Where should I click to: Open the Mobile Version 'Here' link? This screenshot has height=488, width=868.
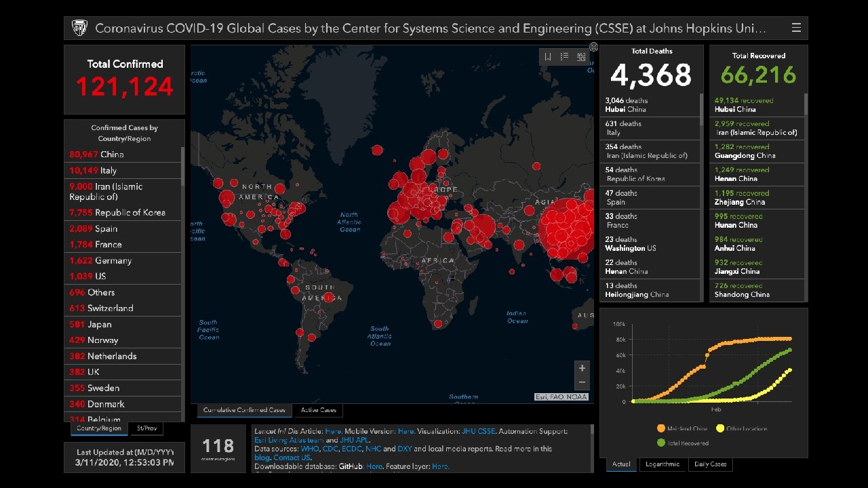406,431
